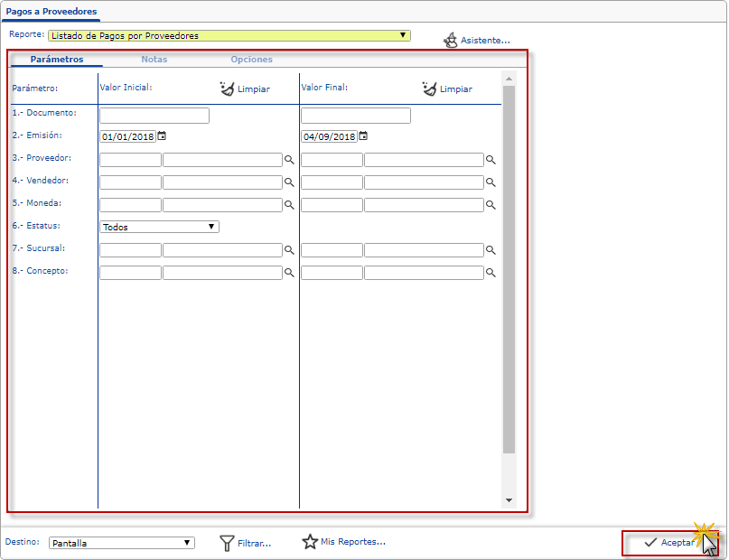
Task: Click Limpiar broom icon for Valor Final
Action: (x=429, y=89)
